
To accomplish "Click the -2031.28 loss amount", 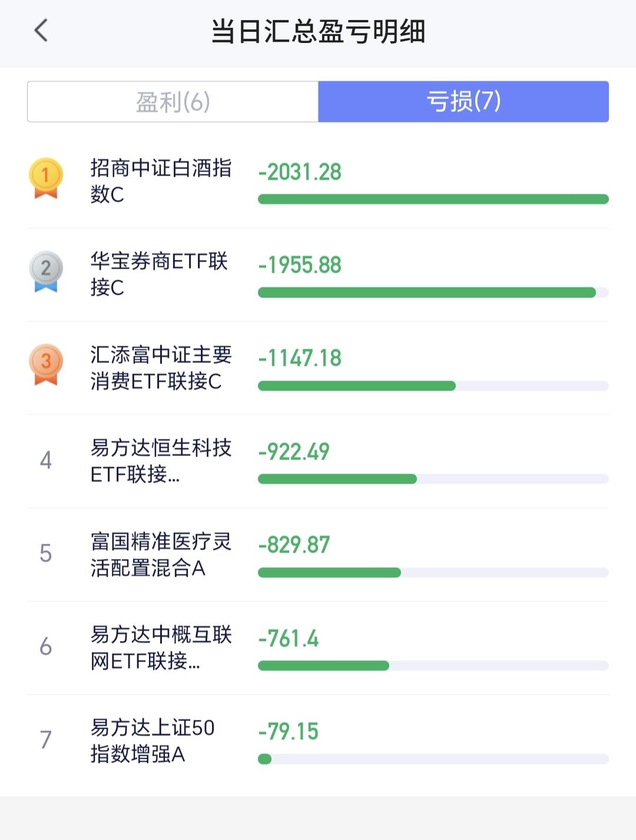I will 300,172.
